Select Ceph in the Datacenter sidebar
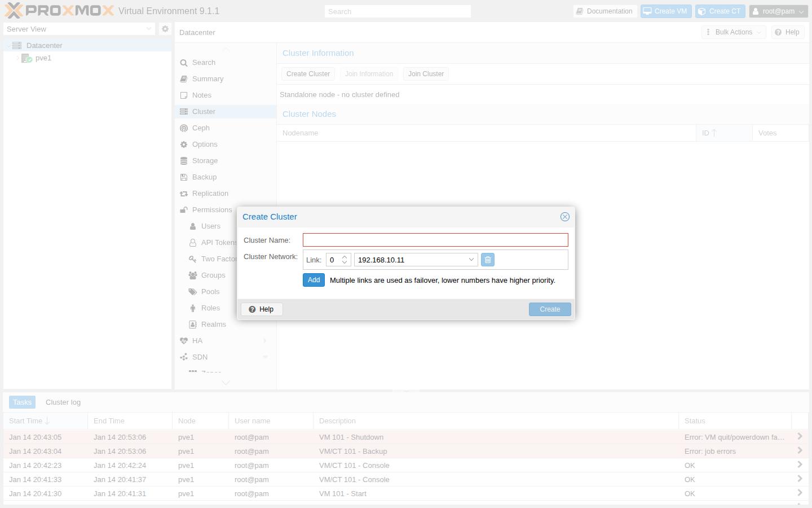The width and height of the screenshot is (812, 508). click(200, 128)
